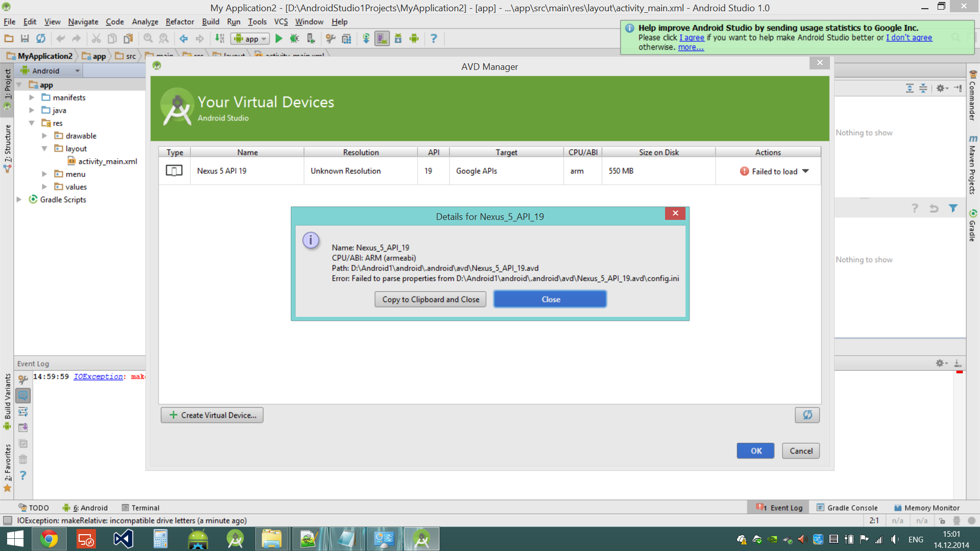Open the Android project view dropdown
Screen dimensions: 980x551
coord(50,71)
